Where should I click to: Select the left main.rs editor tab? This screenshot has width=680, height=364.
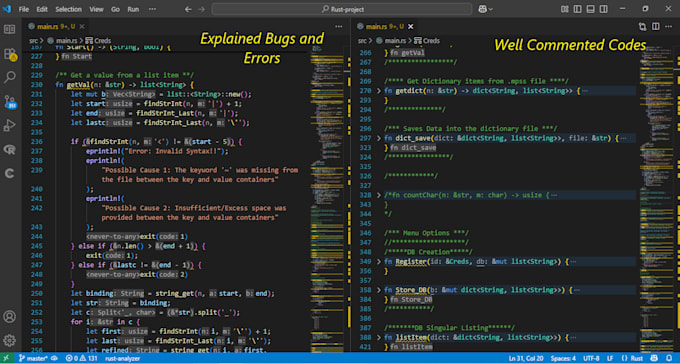55,27
